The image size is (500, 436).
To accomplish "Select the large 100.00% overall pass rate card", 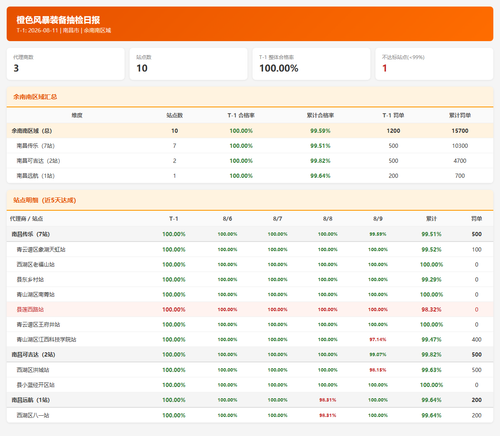I will coord(311,64).
